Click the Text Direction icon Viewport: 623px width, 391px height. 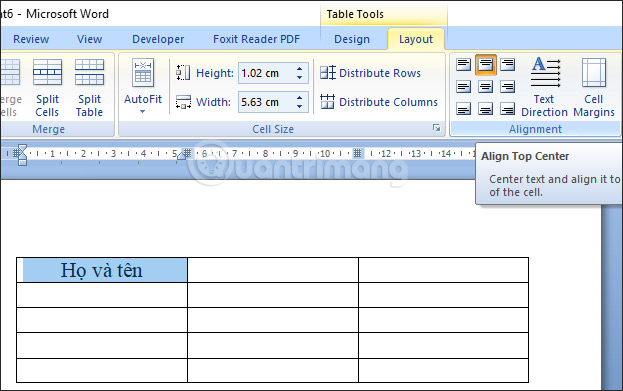tap(546, 72)
